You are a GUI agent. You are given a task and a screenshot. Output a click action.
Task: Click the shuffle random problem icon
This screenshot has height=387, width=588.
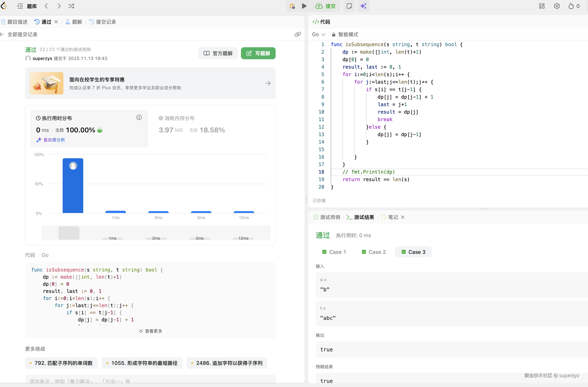click(71, 6)
